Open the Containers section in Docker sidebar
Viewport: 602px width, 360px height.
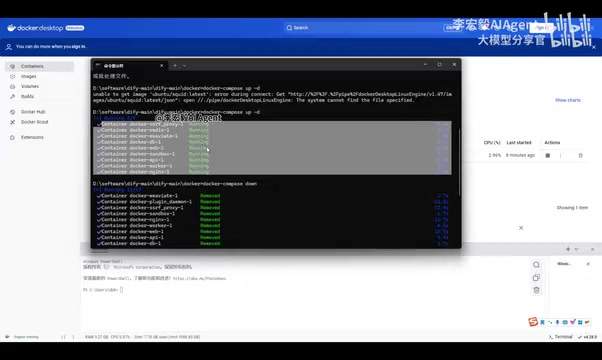click(x=40, y=66)
